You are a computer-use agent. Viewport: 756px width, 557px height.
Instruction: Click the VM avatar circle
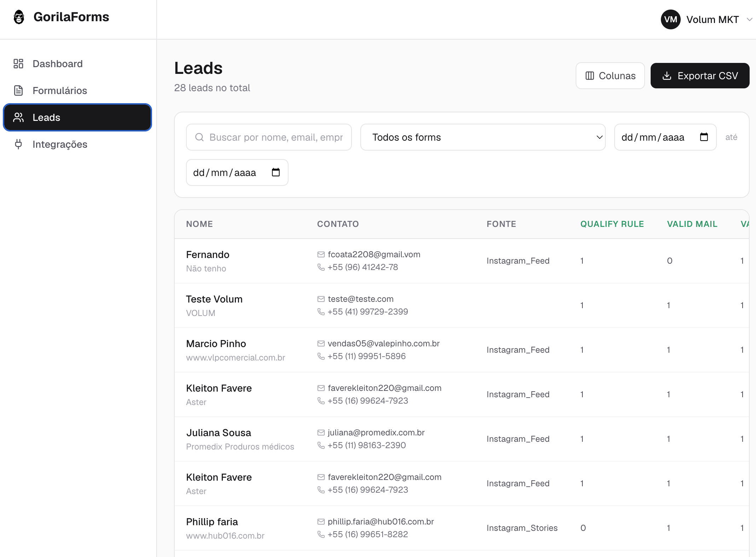point(670,19)
